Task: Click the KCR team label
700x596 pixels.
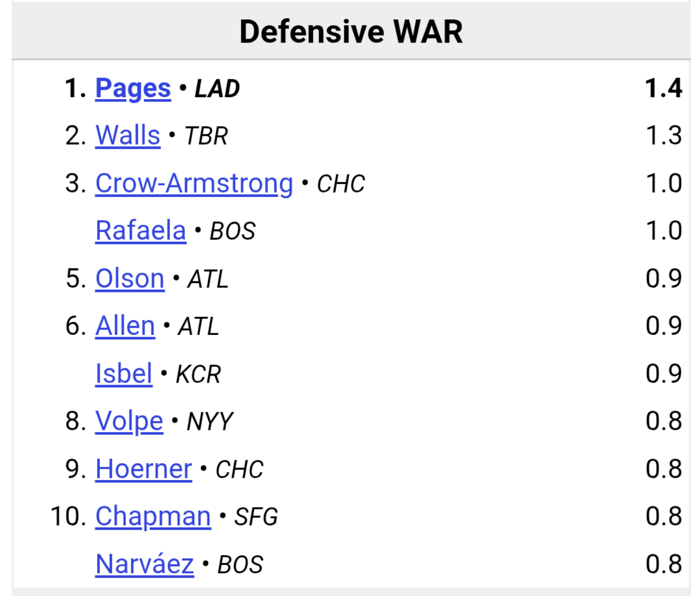Action: pyautogui.click(x=198, y=375)
